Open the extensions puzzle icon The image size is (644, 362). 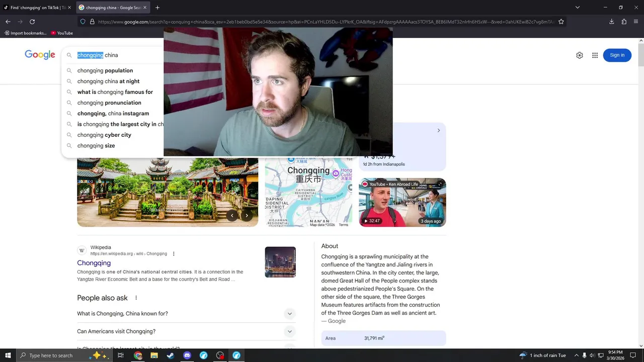coord(624,22)
